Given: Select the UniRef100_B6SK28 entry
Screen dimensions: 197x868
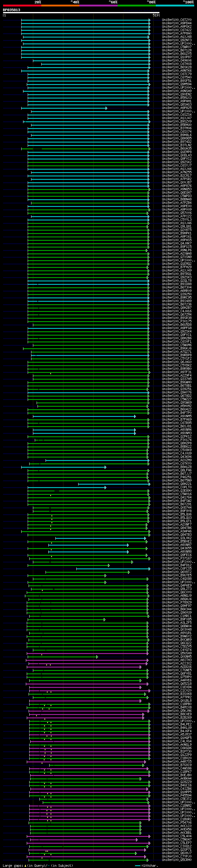Looking at the screenshot, I should point(177,67).
